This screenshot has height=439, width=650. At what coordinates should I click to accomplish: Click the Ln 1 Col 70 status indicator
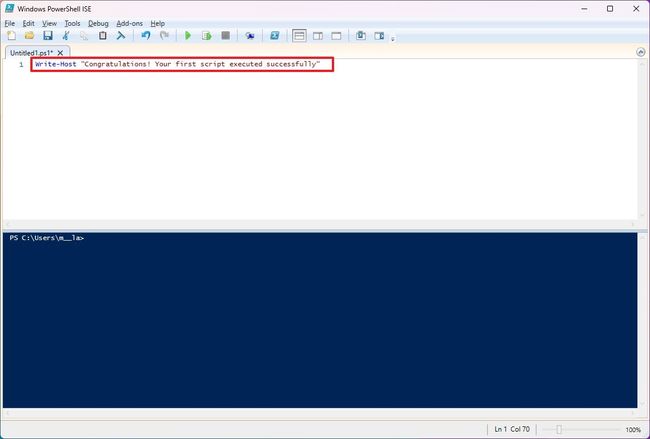coord(512,429)
